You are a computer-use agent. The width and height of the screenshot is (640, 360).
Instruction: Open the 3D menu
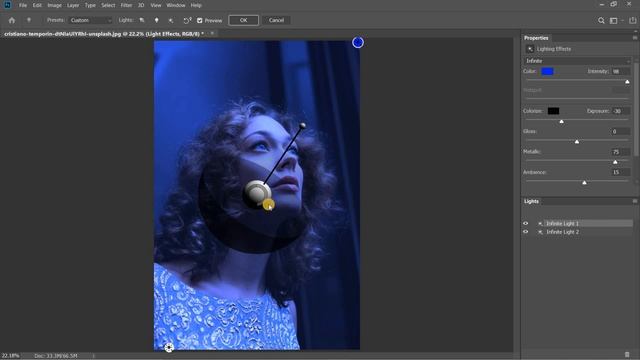pos(141,5)
